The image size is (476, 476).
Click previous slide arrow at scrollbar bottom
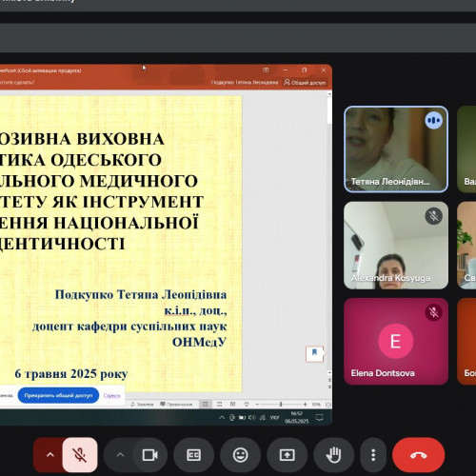tap(329, 380)
